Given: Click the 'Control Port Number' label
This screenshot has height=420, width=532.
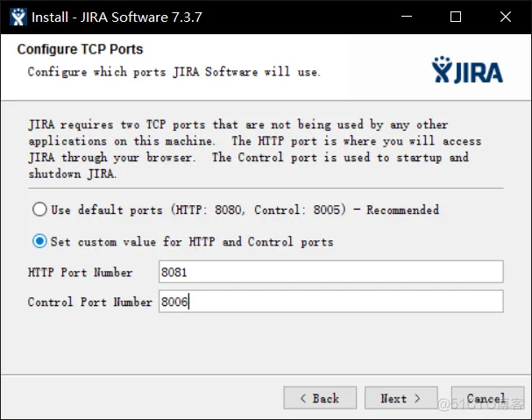Looking at the screenshot, I should 90,302.
